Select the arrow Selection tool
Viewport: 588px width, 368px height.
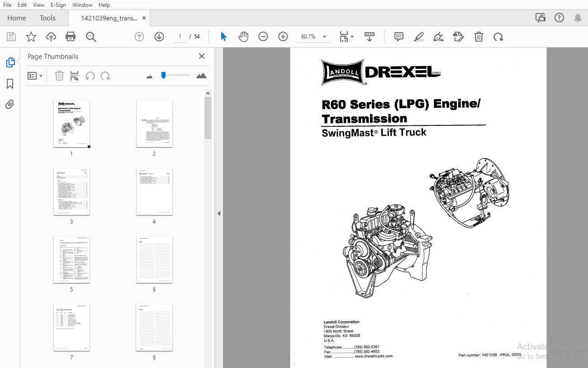tap(223, 37)
